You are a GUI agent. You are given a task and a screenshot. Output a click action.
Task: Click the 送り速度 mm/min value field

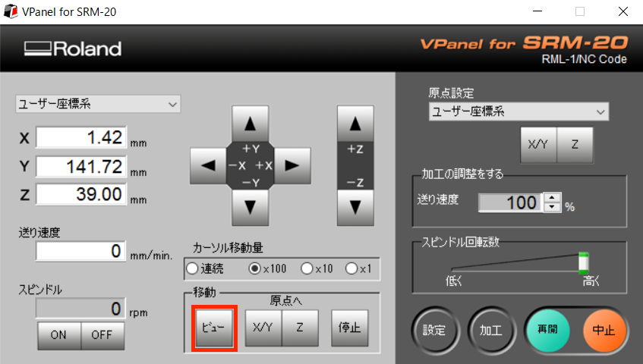coord(80,251)
